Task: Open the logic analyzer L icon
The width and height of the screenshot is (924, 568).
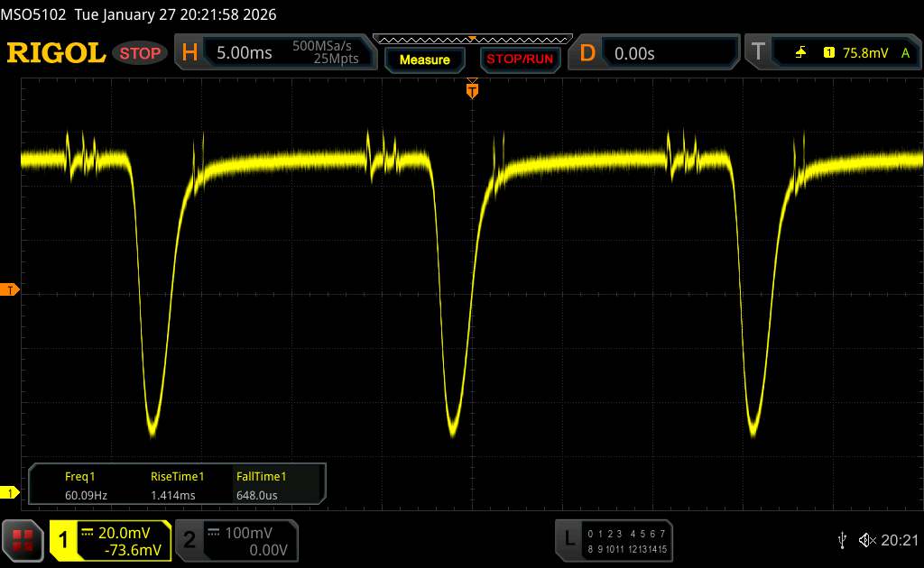Action: (x=568, y=539)
